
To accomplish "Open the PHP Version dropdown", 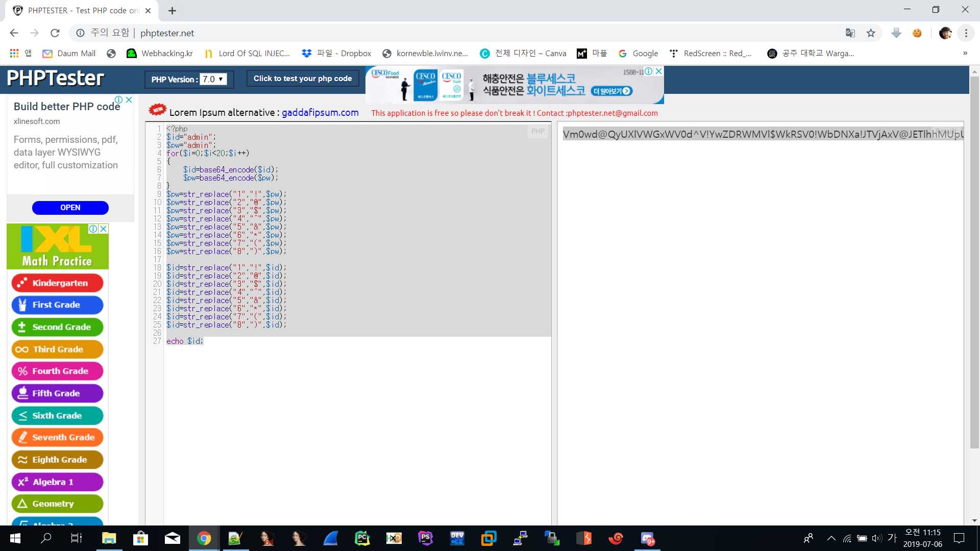I will click(x=213, y=79).
